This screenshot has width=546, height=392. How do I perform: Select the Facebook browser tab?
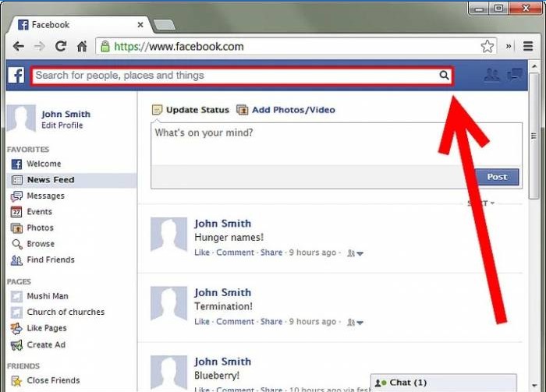(80, 25)
